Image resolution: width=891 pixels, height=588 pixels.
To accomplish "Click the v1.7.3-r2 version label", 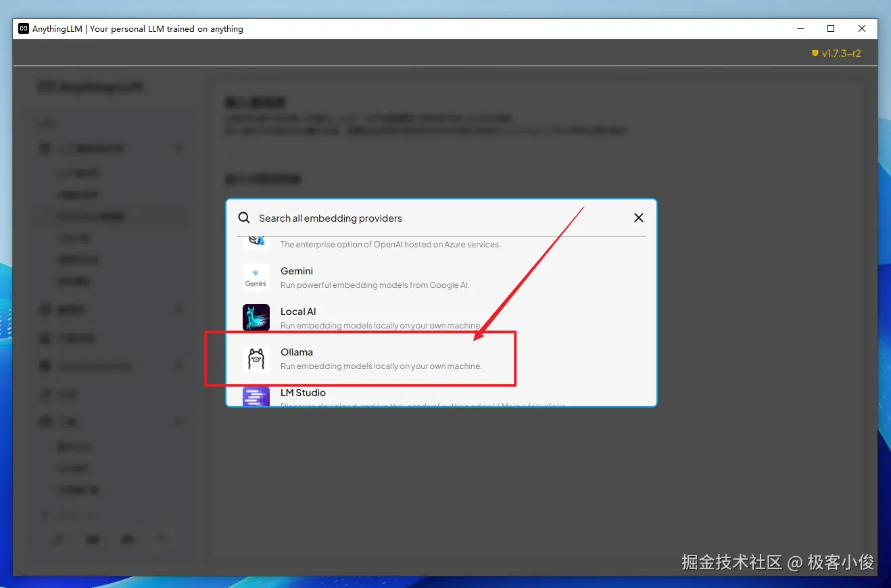I will click(x=842, y=53).
